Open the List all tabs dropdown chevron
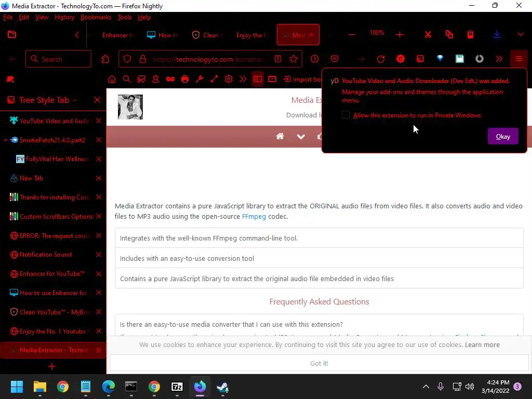The image size is (532, 399). tap(521, 35)
